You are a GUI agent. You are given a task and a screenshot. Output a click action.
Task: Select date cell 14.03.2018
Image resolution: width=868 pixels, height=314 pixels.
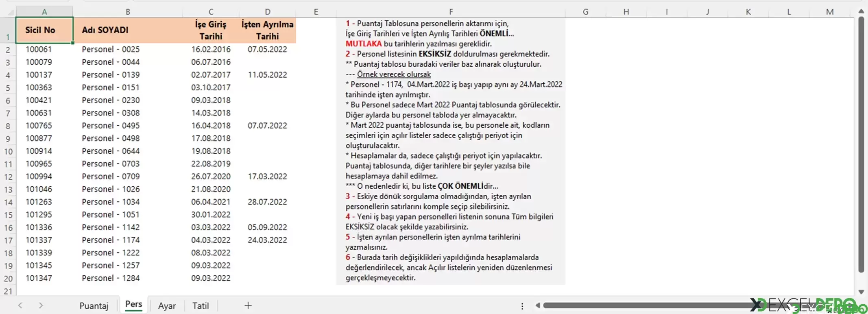click(x=211, y=113)
